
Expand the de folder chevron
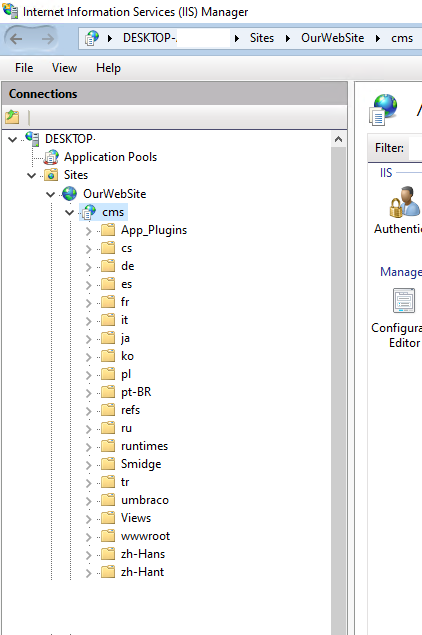point(89,267)
